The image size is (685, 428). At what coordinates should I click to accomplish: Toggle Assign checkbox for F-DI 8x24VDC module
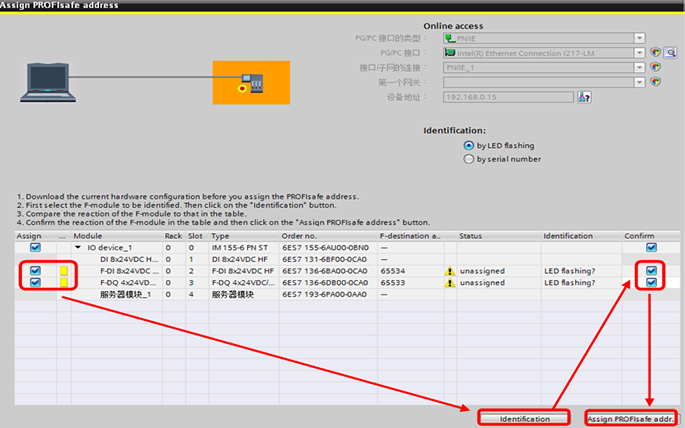[35, 271]
